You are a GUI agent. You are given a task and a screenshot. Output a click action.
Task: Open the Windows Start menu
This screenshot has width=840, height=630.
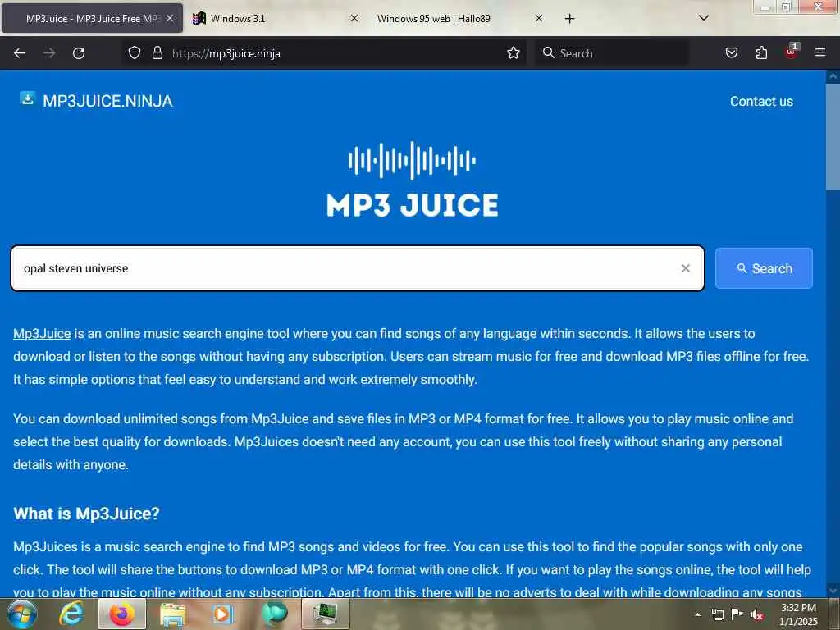tap(22, 614)
